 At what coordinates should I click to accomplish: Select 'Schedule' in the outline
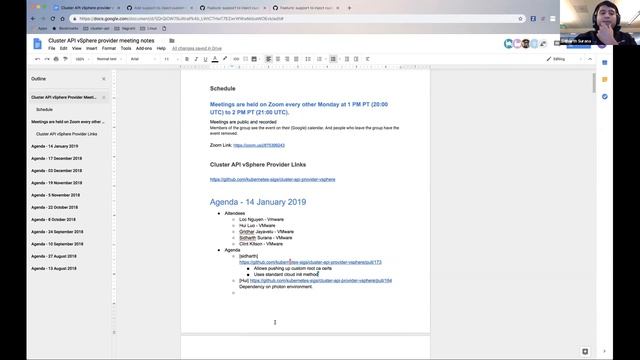point(44,109)
